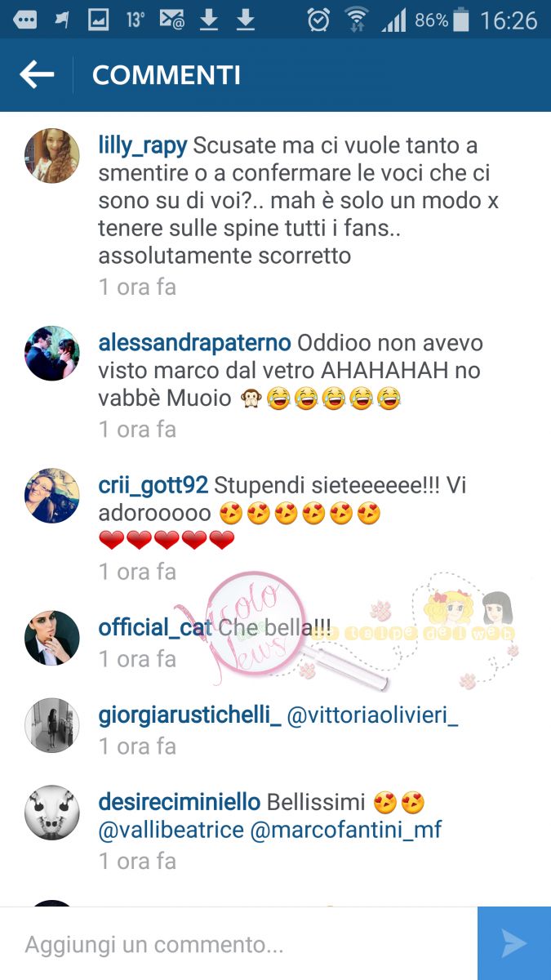The height and width of the screenshot is (980, 551).
Task: Focus the Aggiungi un commento field
Action: 238,944
